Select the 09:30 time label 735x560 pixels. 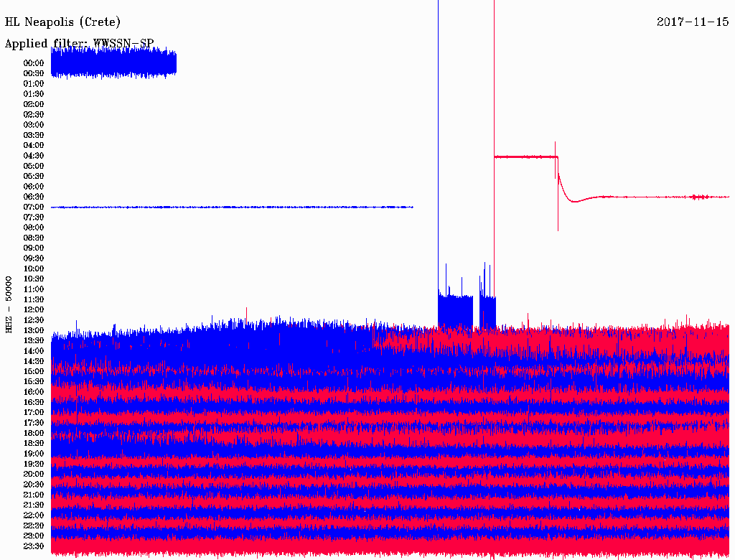[34, 258]
